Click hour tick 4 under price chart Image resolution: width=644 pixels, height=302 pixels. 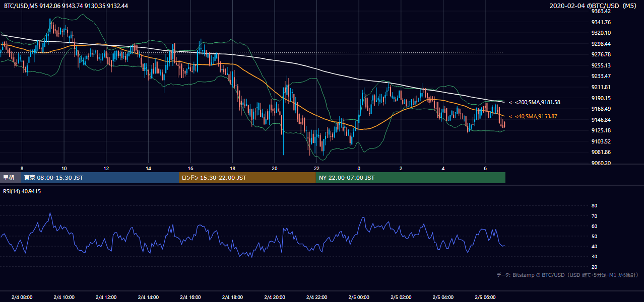coord(442,168)
